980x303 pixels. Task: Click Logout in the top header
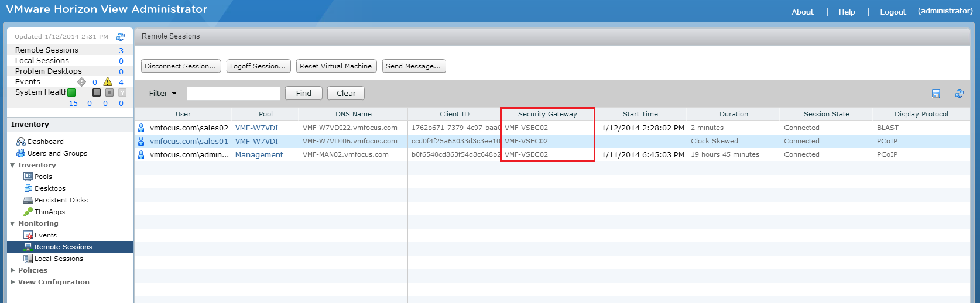(x=893, y=12)
